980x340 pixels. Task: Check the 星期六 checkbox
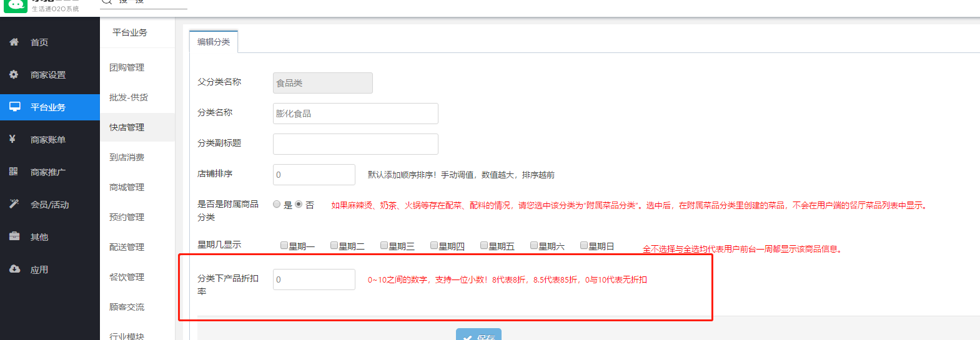(x=534, y=245)
